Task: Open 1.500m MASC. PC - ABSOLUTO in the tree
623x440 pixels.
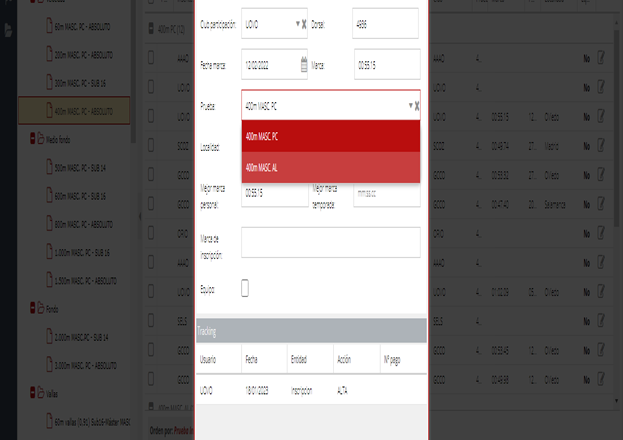Action: click(92, 281)
